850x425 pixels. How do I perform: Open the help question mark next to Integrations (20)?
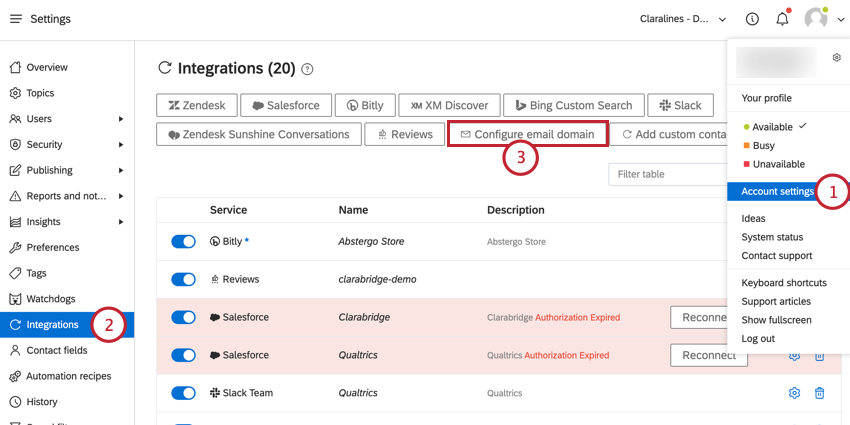click(307, 69)
